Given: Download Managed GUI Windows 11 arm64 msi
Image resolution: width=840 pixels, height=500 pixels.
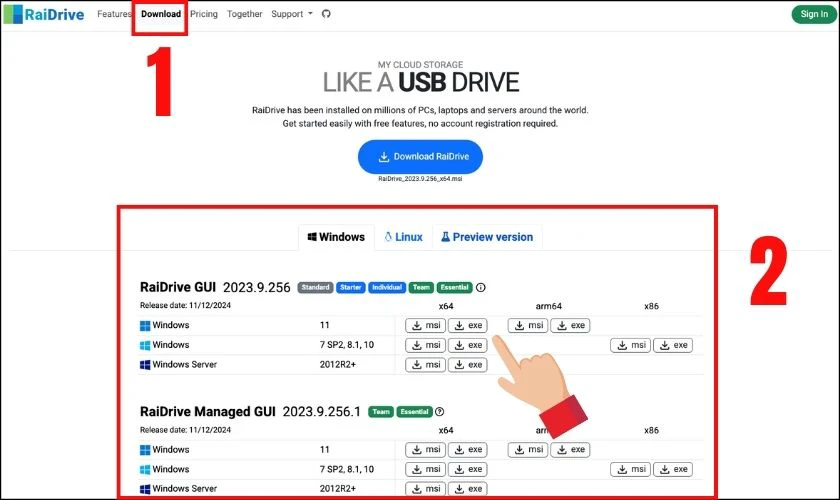Looking at the screenshot, I should point(528,450).
